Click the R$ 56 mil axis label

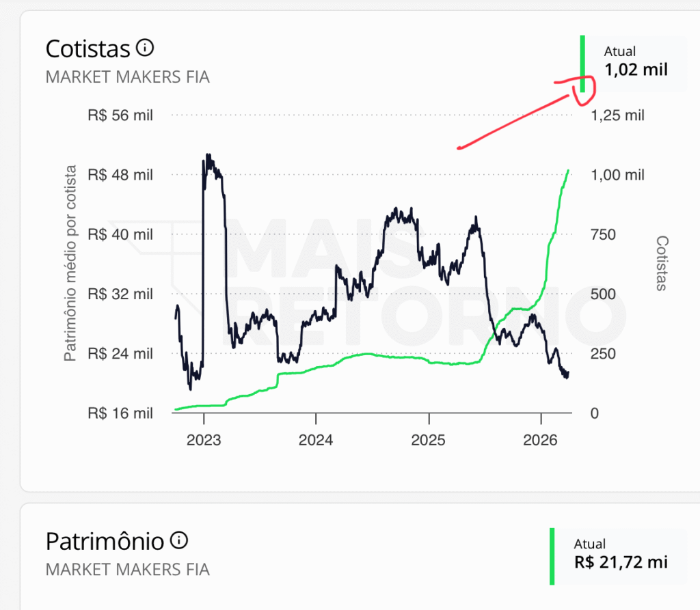pos(120,115)
